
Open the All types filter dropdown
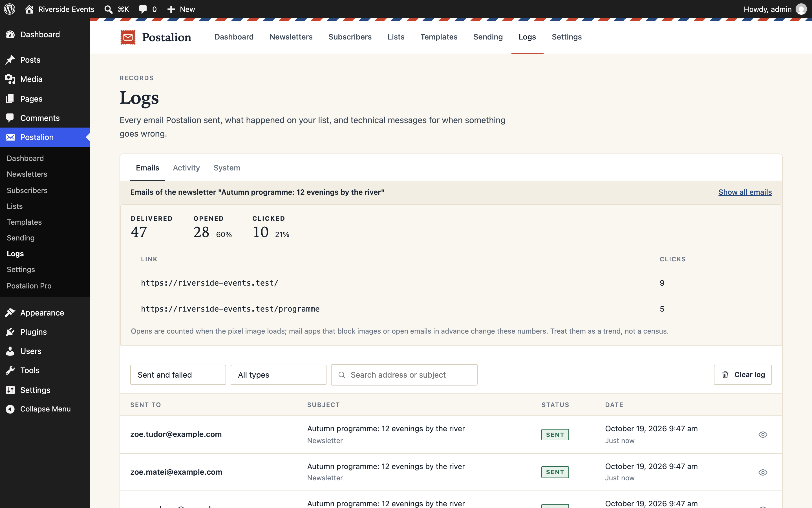click(x=278, y=375)
